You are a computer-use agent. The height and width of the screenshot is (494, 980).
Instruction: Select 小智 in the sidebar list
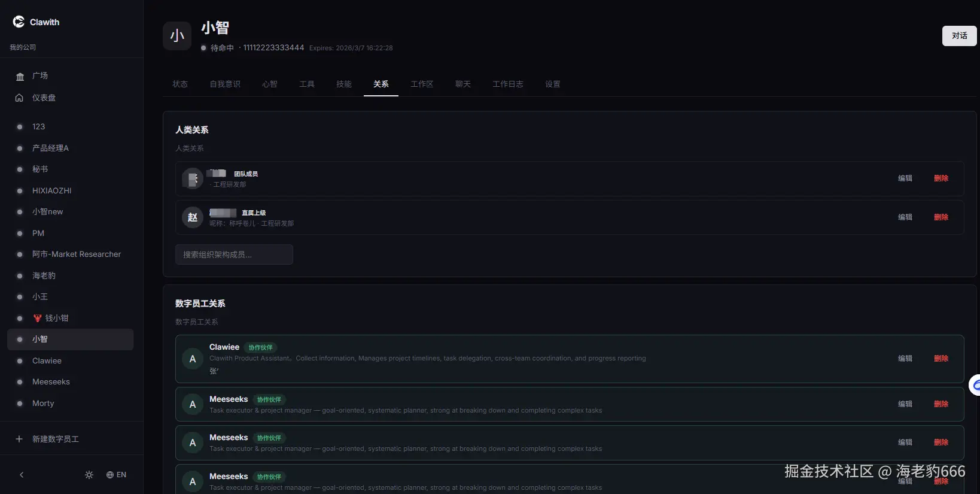pyautogui.click(x=70, y=340)
